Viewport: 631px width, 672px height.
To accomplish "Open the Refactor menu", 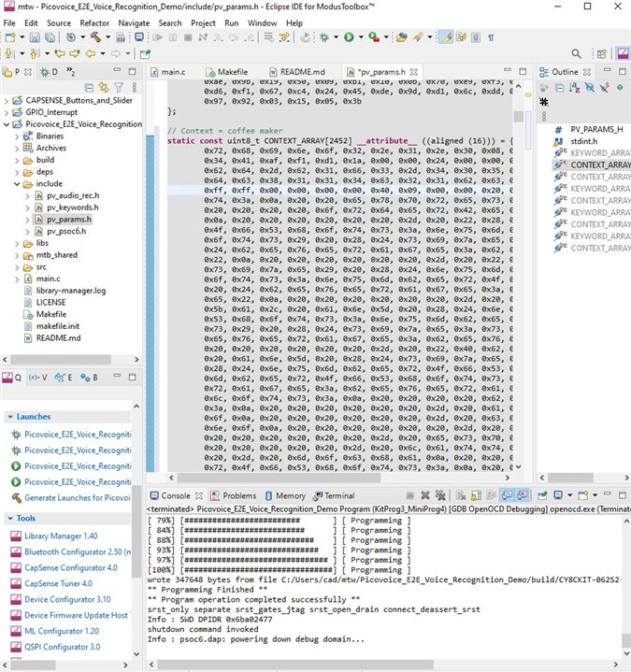I will coord(93,22).
